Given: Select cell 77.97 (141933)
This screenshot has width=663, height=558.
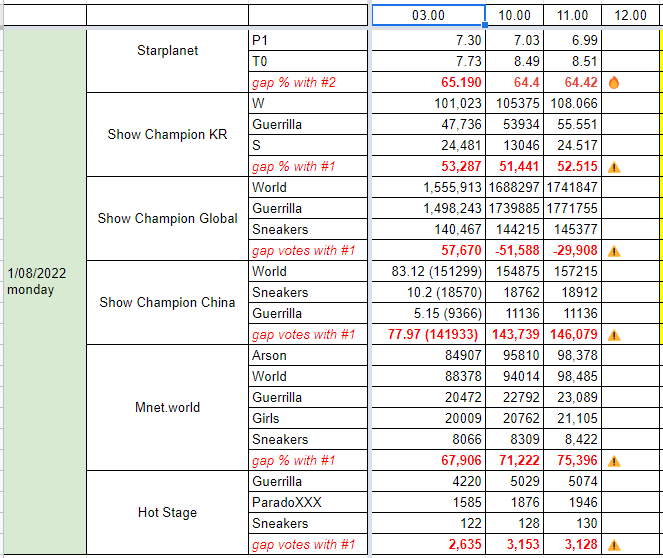Looking at the screenshot, I should (x=428, y=334).
